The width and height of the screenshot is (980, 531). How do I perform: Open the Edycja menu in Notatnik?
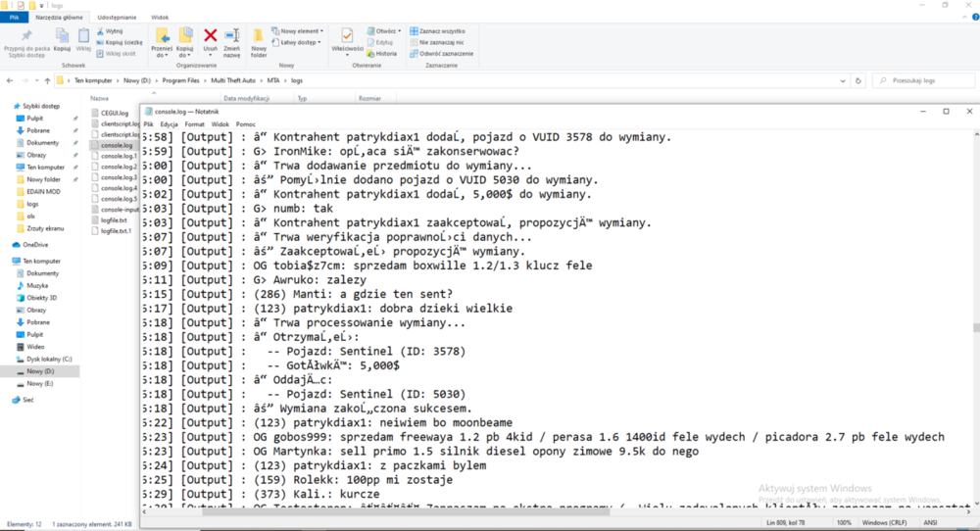(169, 124)
